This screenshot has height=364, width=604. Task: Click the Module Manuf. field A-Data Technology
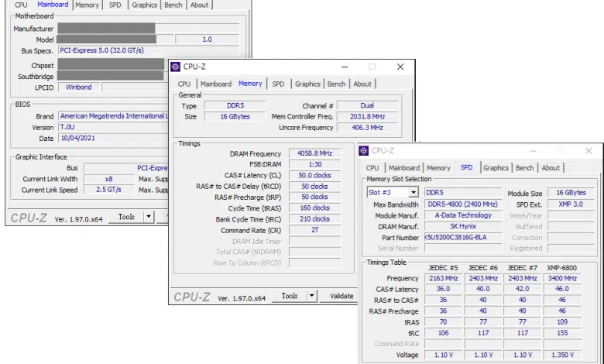[463, 215]
